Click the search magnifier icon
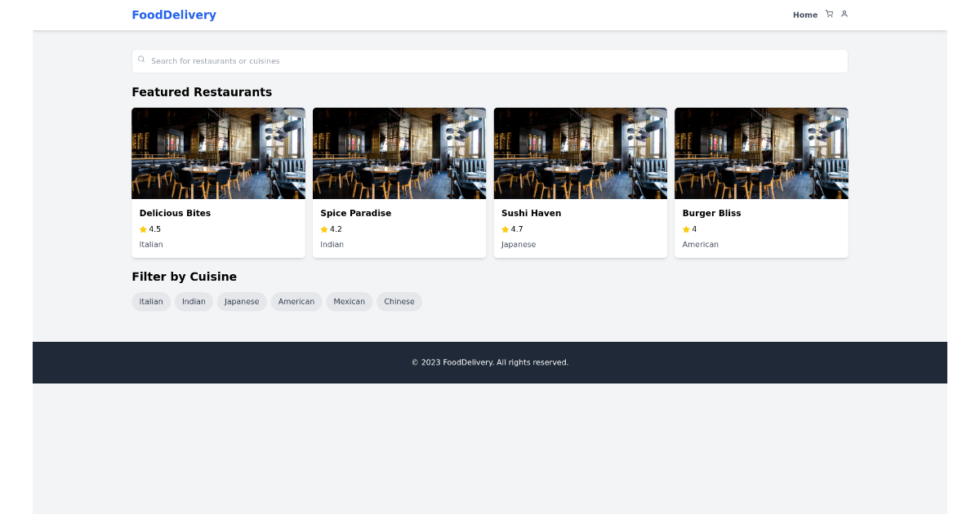 pyautogui.click(x=141, y=59)
